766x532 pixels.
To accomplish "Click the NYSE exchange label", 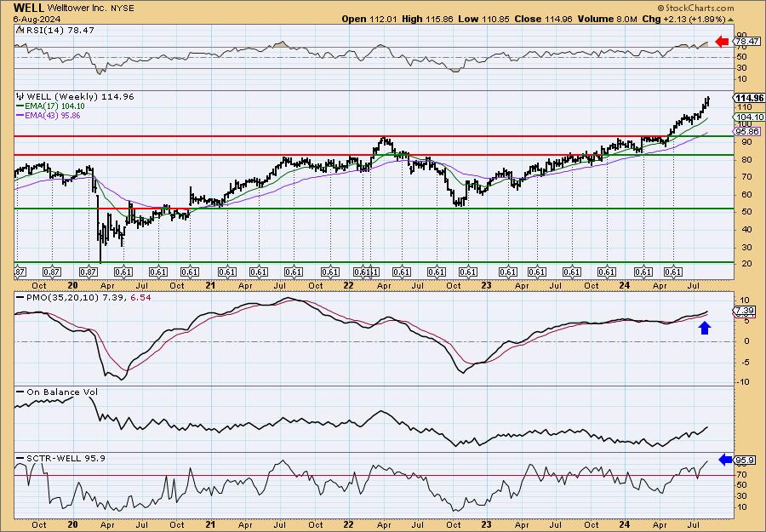I will coord(121,9).
